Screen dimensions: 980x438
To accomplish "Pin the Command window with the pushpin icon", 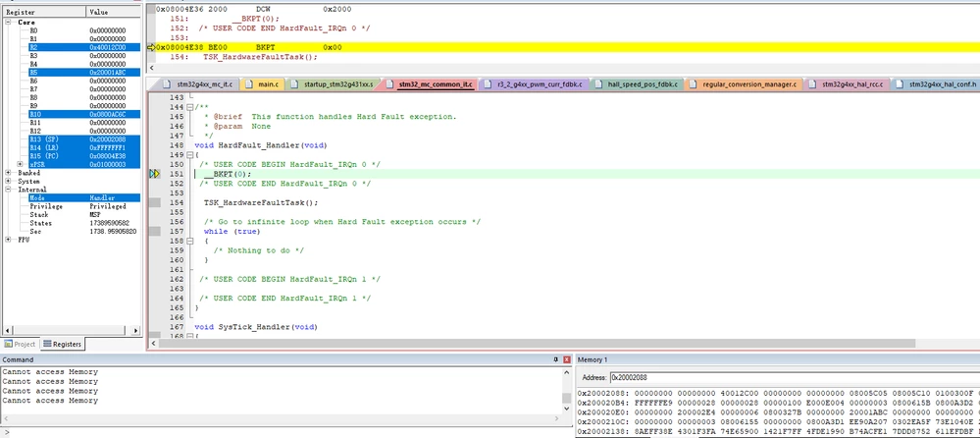I will click(x=555, y=359).
